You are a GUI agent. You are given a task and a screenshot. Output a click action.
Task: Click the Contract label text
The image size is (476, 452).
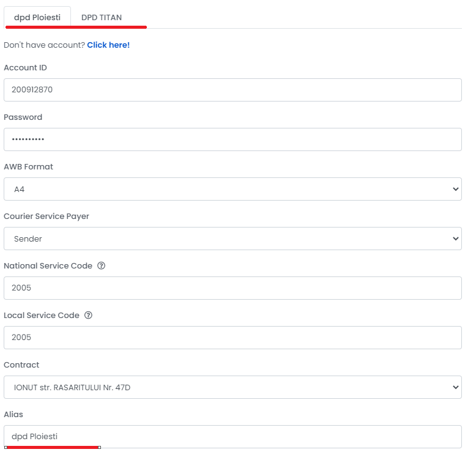(x=21, y=365)
